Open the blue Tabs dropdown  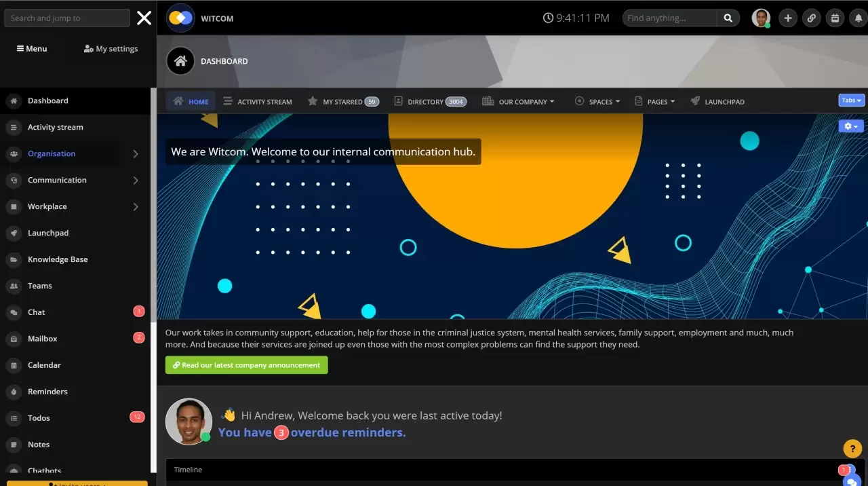point(851,100)
